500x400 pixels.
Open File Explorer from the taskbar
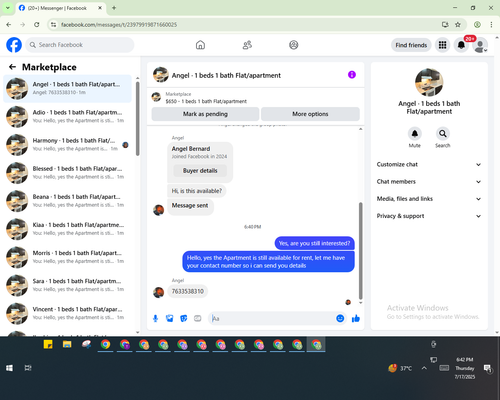(67, 345)
